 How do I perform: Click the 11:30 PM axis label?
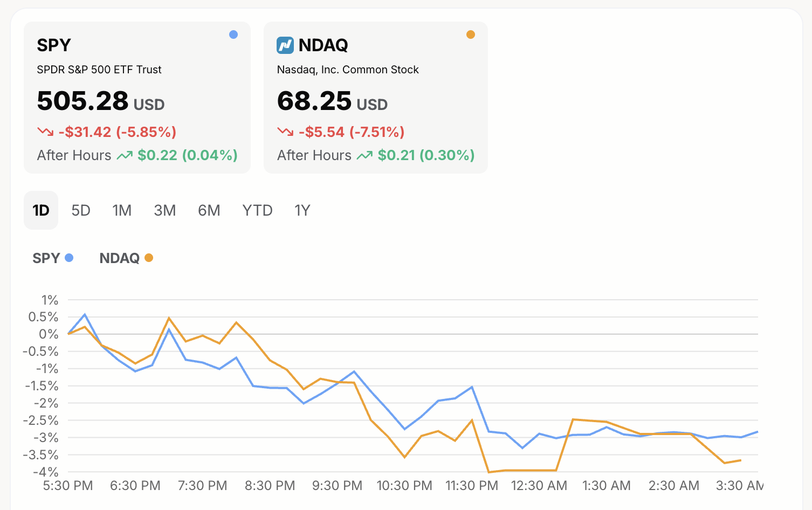click(472, 486)
